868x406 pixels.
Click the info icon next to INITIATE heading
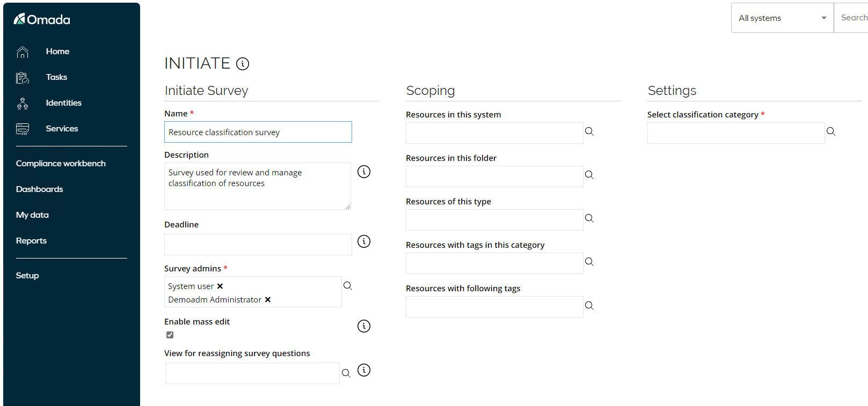[243, 64]
